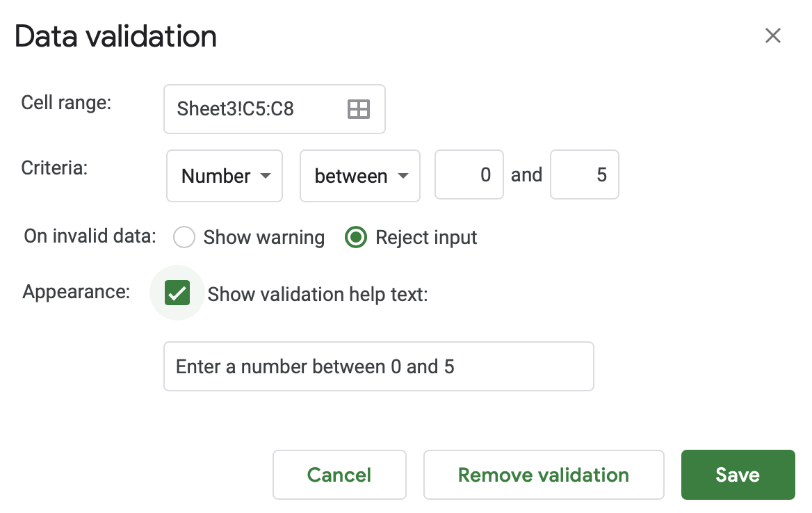Click the help text input box

378,366
